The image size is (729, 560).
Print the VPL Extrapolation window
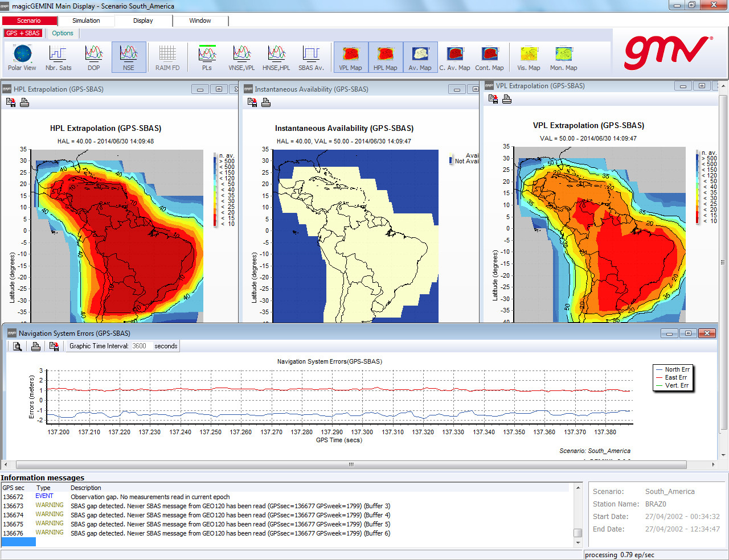(507, 99)
